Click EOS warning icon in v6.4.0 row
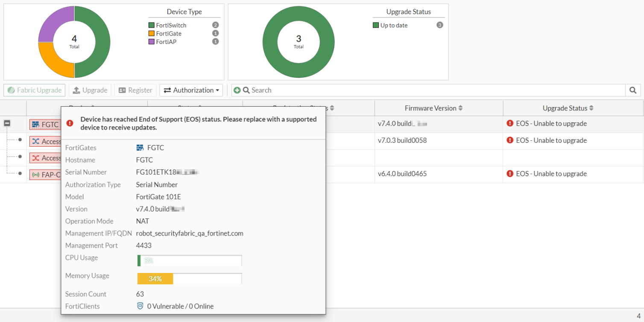 tap(510, 174)
